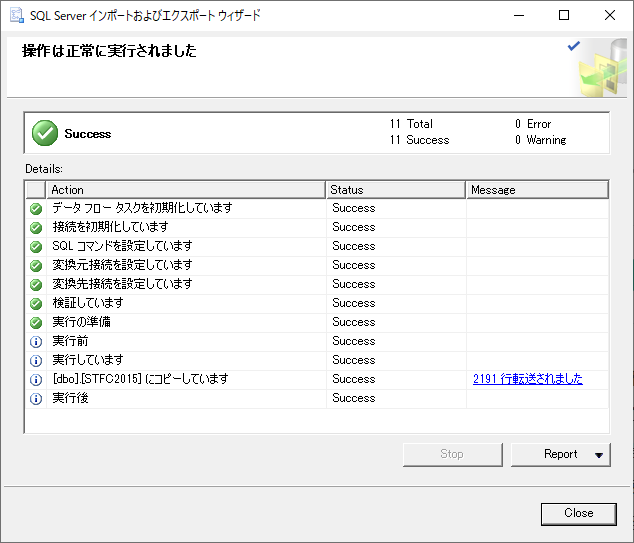Click the Status column header

point(395,189)
